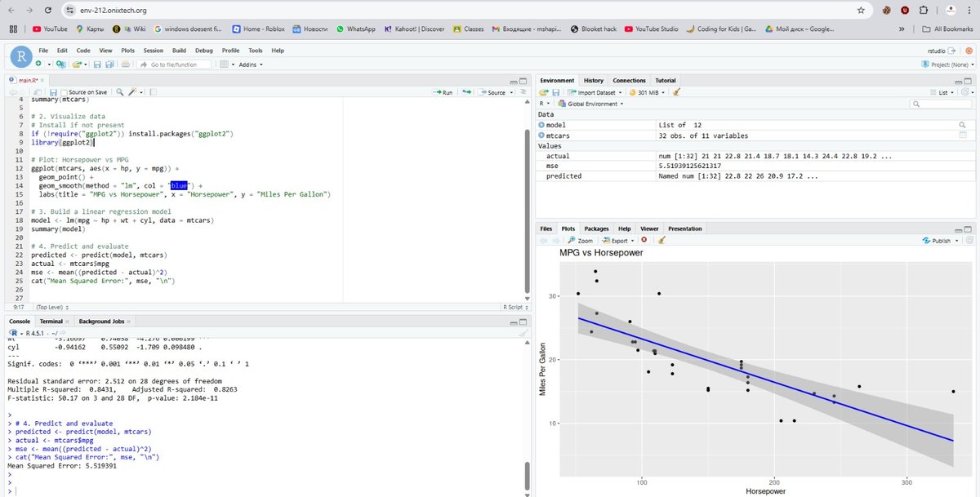The image size is (980, 497).
Task: Open the Debug menu
Action: click(x=203, y=51)
